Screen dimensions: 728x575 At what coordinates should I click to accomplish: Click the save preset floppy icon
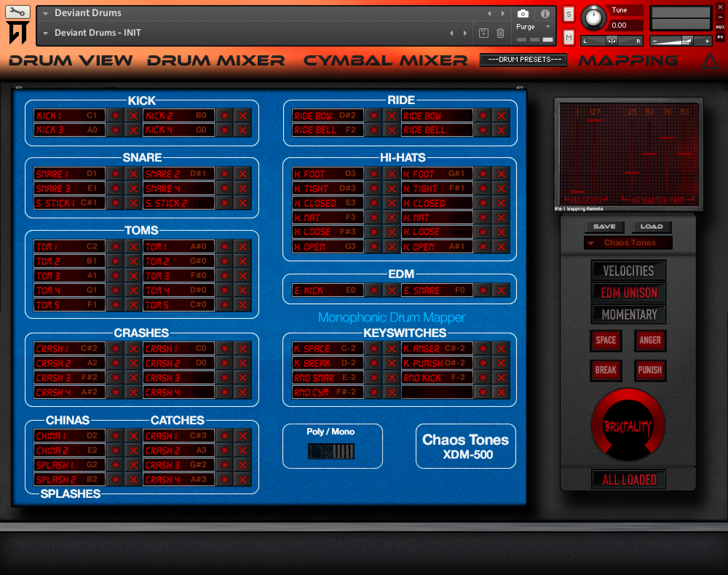pyautogui.click(x=483, y=33)
